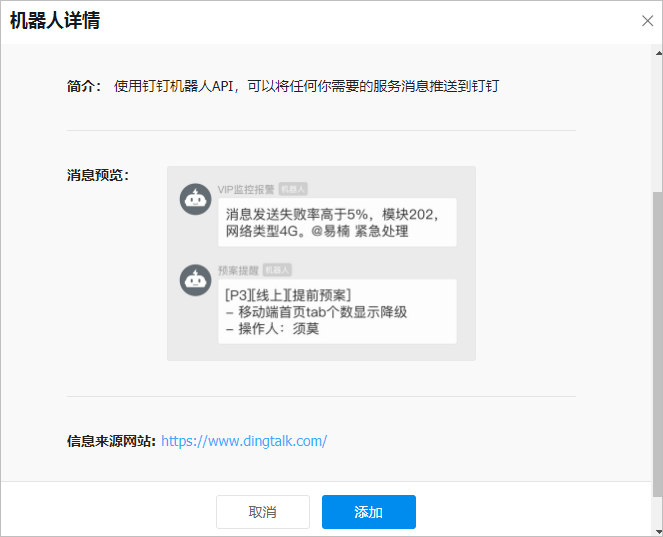Click the VIP监控报警 sender name

coord(246,189)
